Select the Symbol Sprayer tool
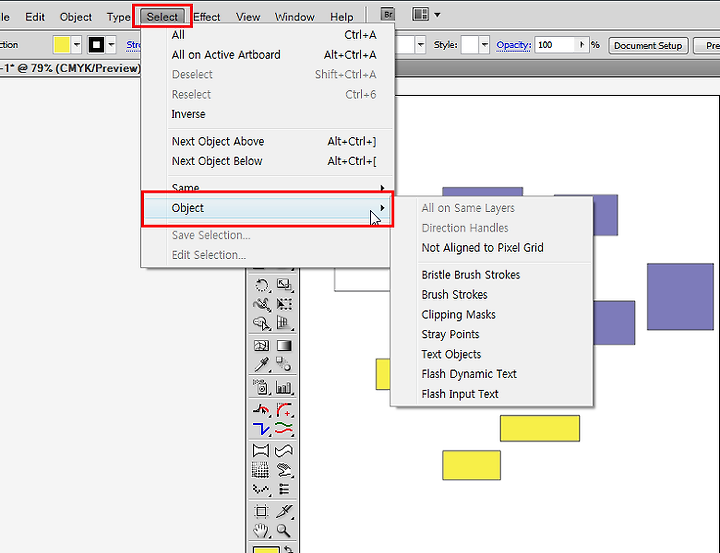 (262, 387)
